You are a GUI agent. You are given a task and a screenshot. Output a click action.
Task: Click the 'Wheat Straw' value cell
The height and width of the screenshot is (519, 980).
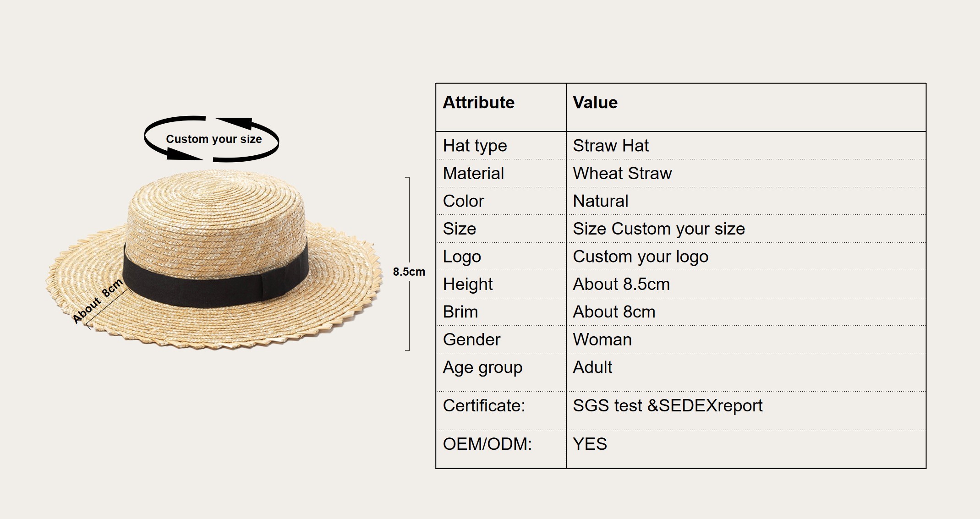coord(746,173)
